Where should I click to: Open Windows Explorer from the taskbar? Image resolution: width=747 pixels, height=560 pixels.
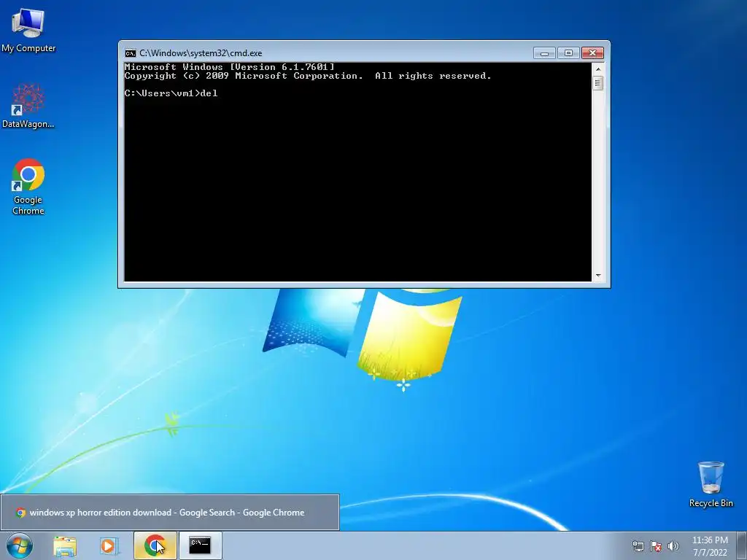click(65, 545)
